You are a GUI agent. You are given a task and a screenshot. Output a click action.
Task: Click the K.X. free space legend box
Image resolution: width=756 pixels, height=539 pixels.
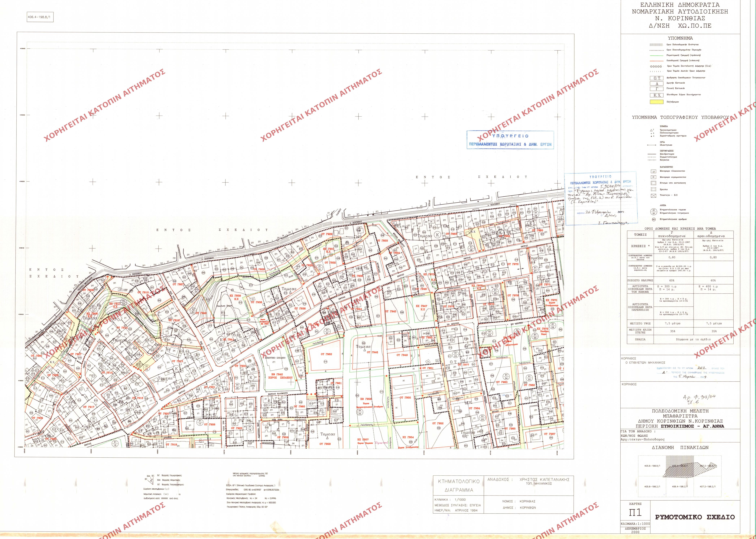tap(657, 95)
